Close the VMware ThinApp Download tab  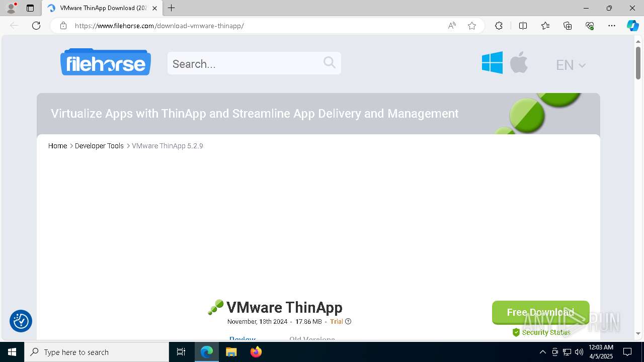point(154,8)
